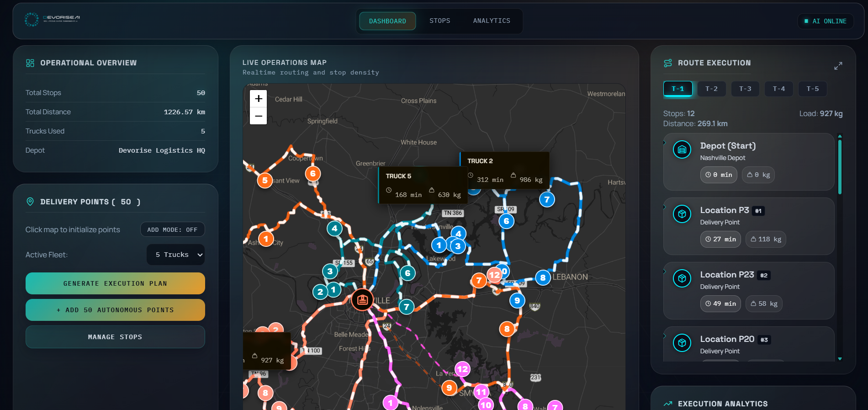Click the Location P3 package icon

(x=682, y=214)
